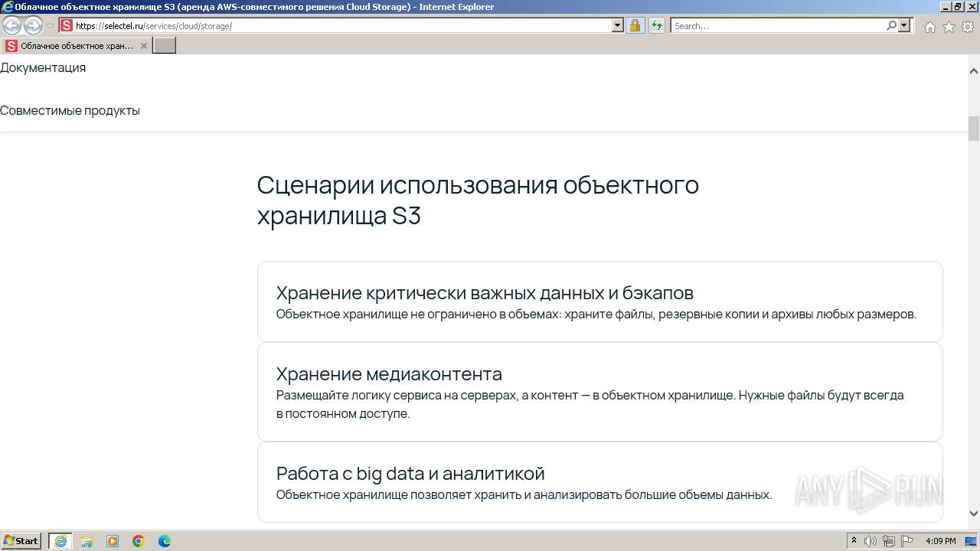Image resolution: width=980 pixels, height=551 pixels.
Task: Open card Хранение медиаконтента
Action: pyautogui.click(x=599, y=392)
